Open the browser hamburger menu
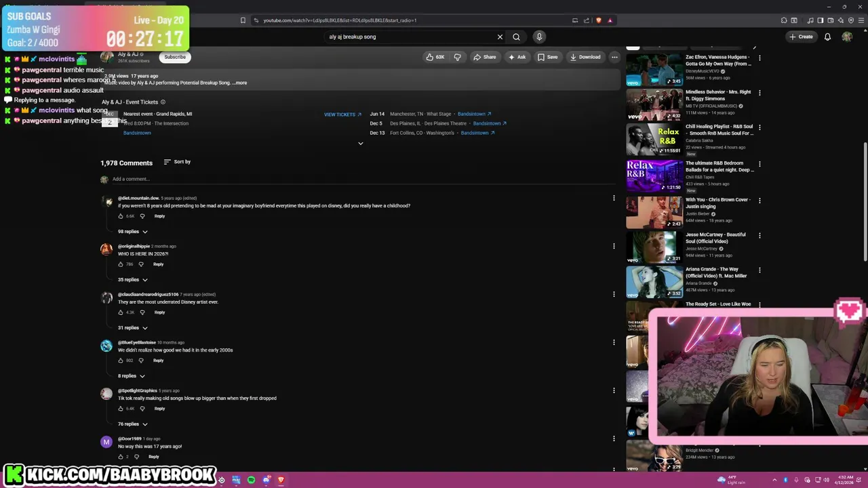The height and width of the screenshot is (488, 868). tap(861, 20)
